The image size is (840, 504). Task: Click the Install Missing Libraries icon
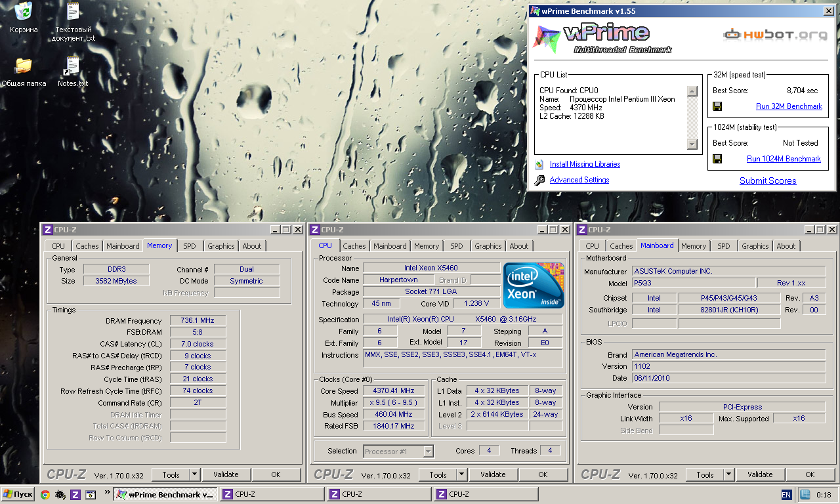tap(539, 164)
